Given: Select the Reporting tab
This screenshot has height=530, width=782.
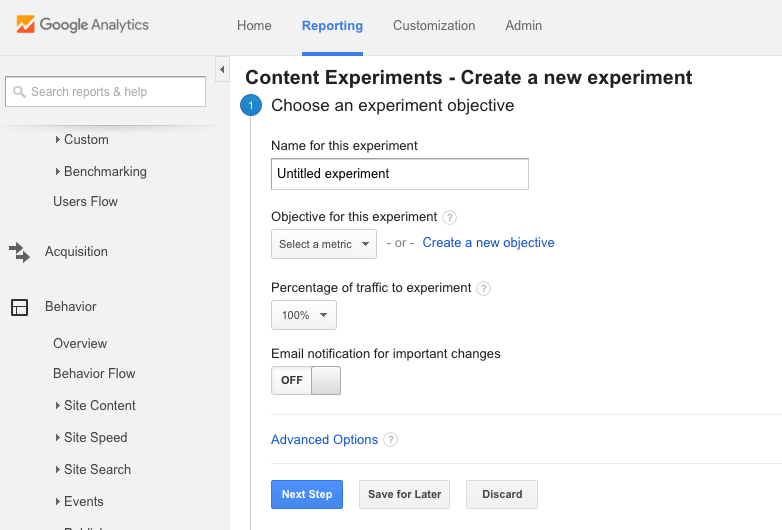Looking at the screenshot, I should (332, 25).
